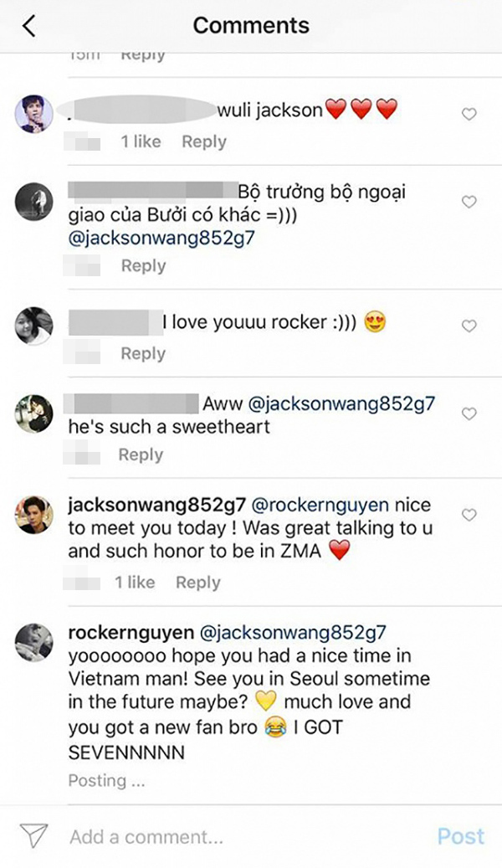Like the 'wuli jackson' comment
The width and height of the screenshot is (502, 868).
pyautogui.click(x=469, y=115)
